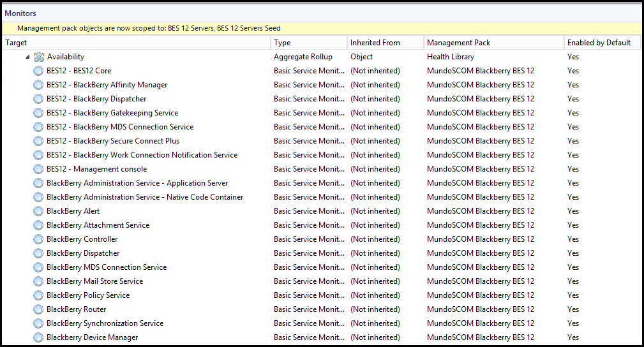
Task: Click the Aggregate Rollup type cell
Action: (303, 57)
